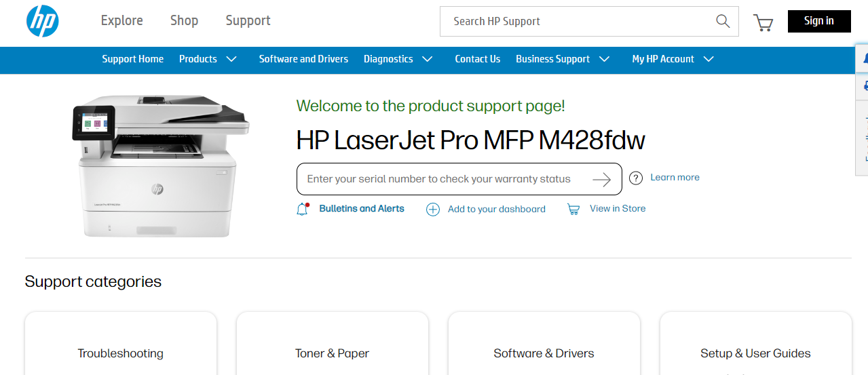Open the Explore menu
Viewport: 868px width, 375px height.
(122, 20)
